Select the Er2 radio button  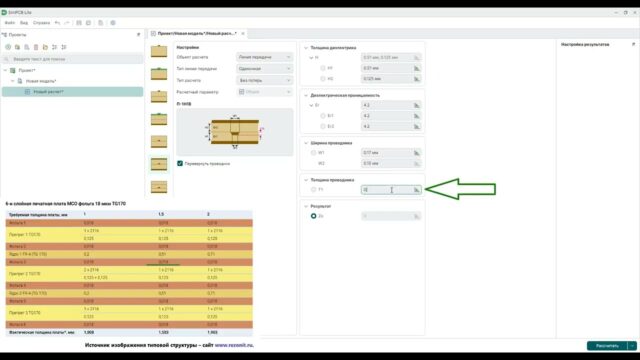click(x=323, y=127)
